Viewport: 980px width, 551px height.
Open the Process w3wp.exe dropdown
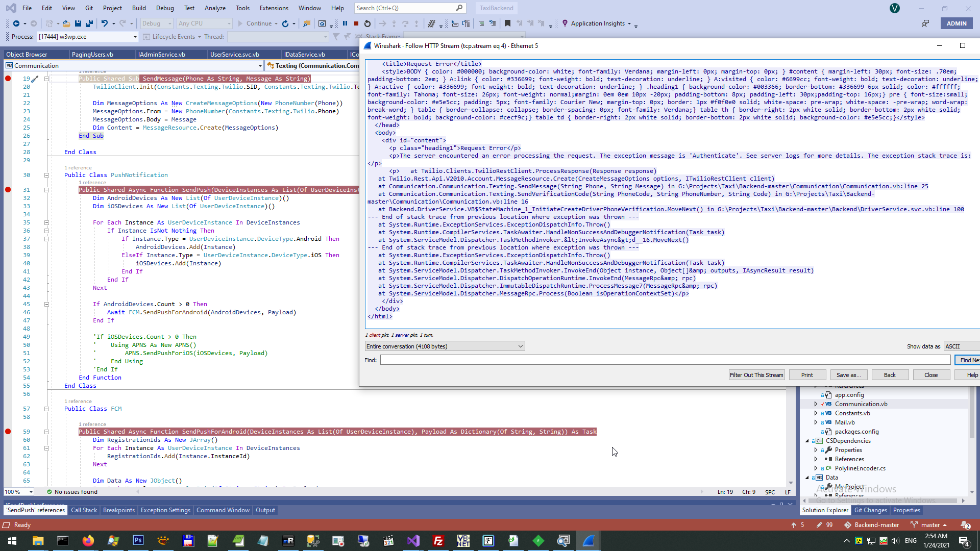tap(135, 37)
